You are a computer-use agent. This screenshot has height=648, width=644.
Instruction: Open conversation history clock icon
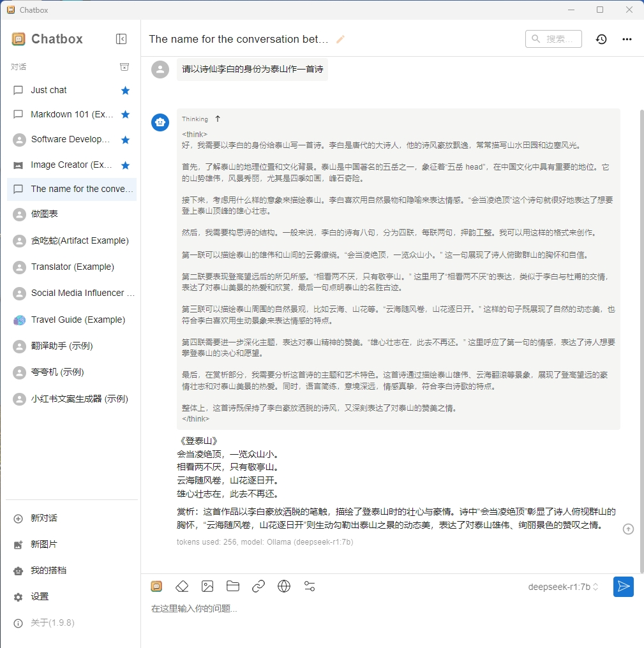tap(601, 40)
